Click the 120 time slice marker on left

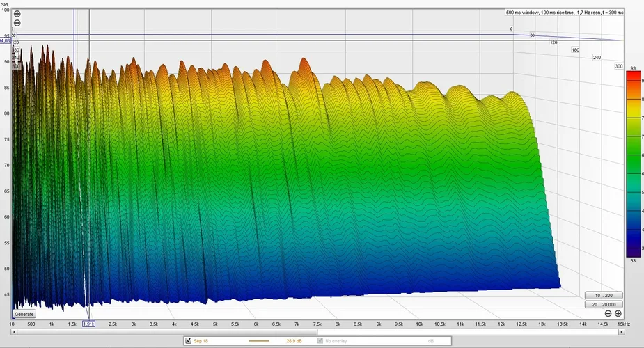[x=15, y=43]
